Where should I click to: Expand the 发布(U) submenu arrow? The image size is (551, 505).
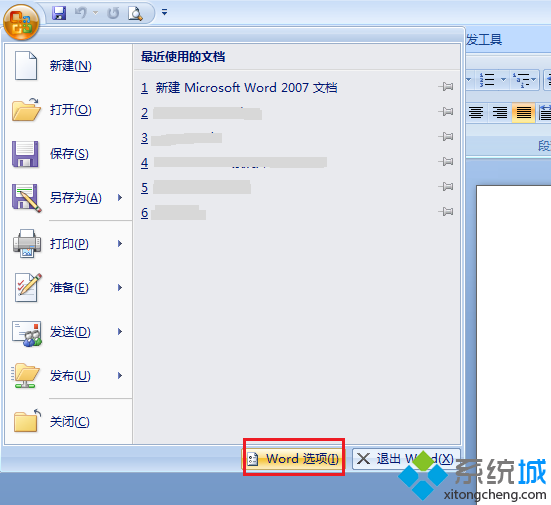[x=120, y=376]
